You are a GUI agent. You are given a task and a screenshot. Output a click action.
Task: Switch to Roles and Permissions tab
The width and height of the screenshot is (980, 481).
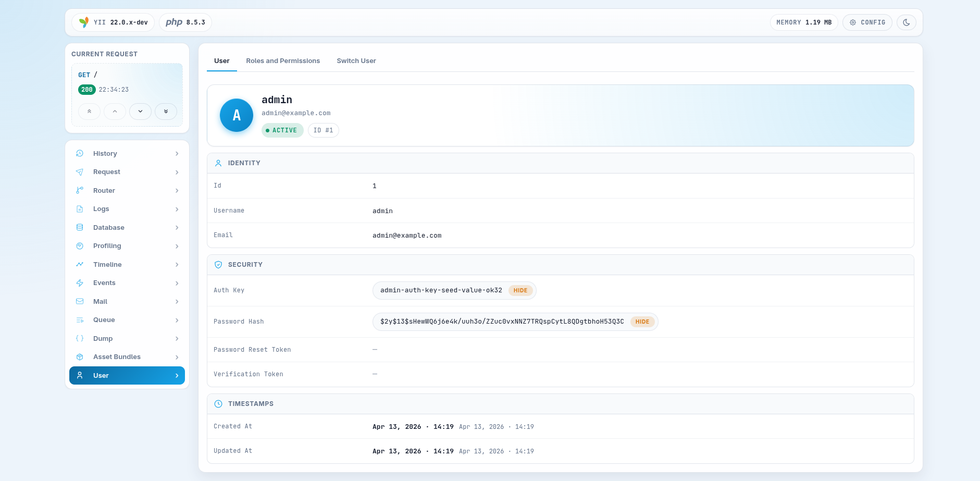click(283, 61)
